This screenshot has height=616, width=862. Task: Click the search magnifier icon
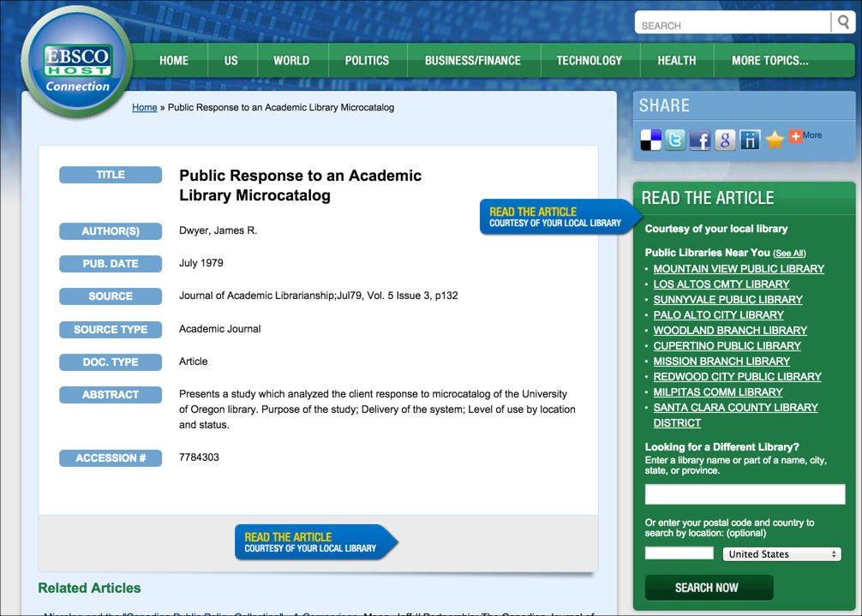click(843, 22)
